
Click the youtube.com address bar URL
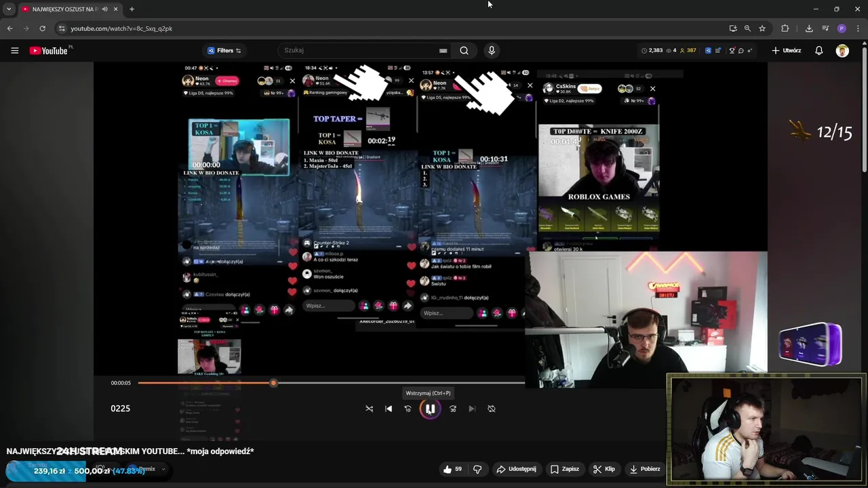point(121,28)
